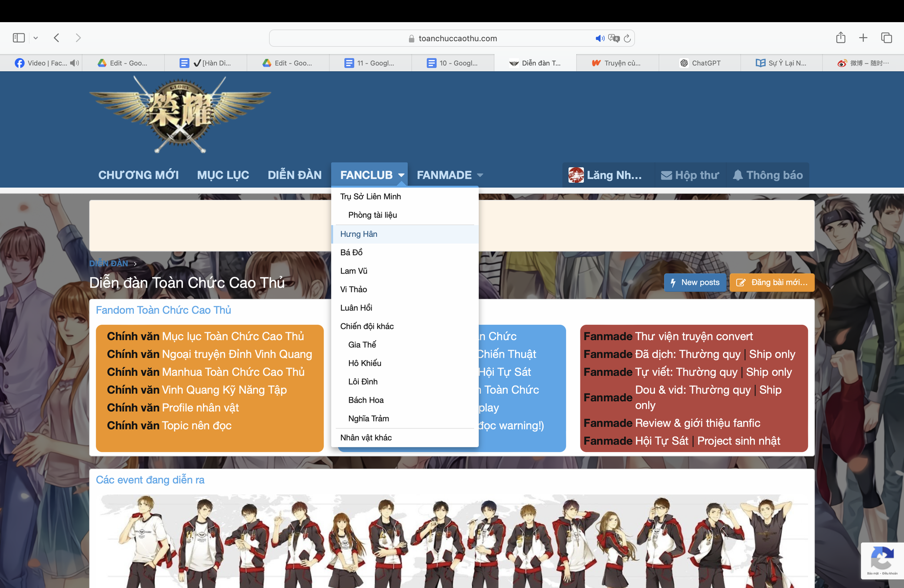The width and height of the screenshot is (904, 588).
Task: Switch to the first Edit - Google tab
Action: tap(123, 63)
